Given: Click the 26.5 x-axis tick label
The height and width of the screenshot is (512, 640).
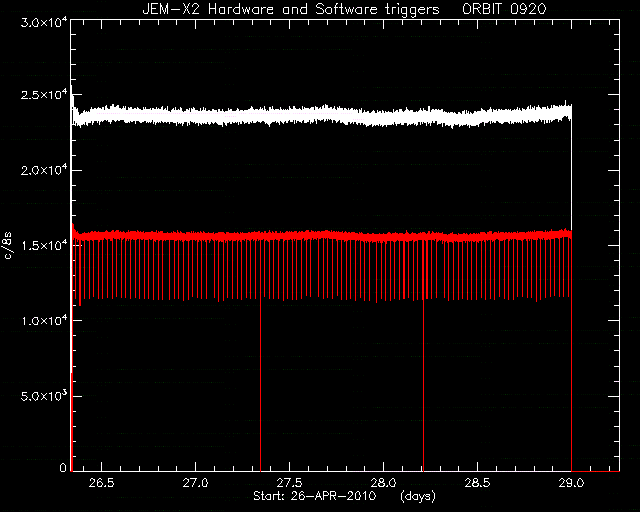Looking at the screenshot, I should point(101,483).
